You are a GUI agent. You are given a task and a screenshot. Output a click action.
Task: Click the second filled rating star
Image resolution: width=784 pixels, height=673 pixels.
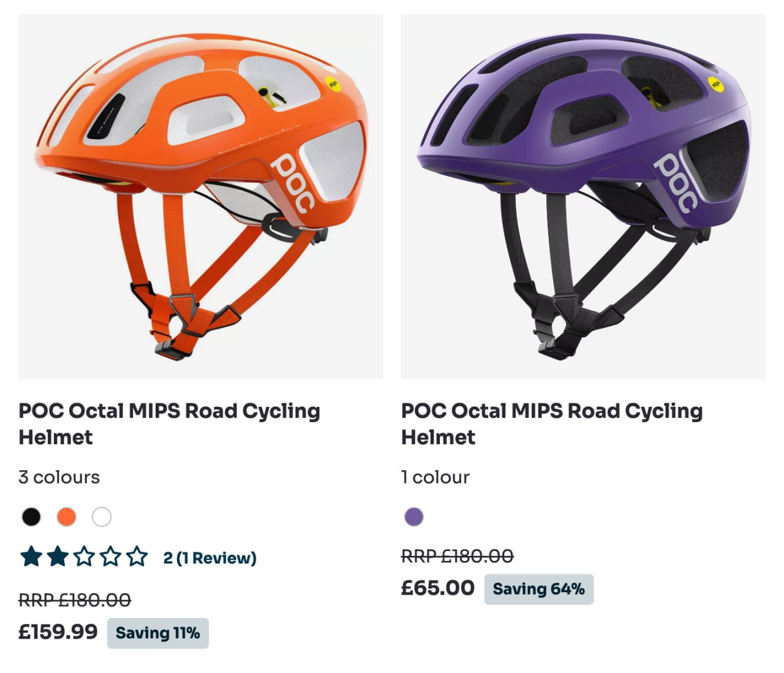tap(58, 557)
